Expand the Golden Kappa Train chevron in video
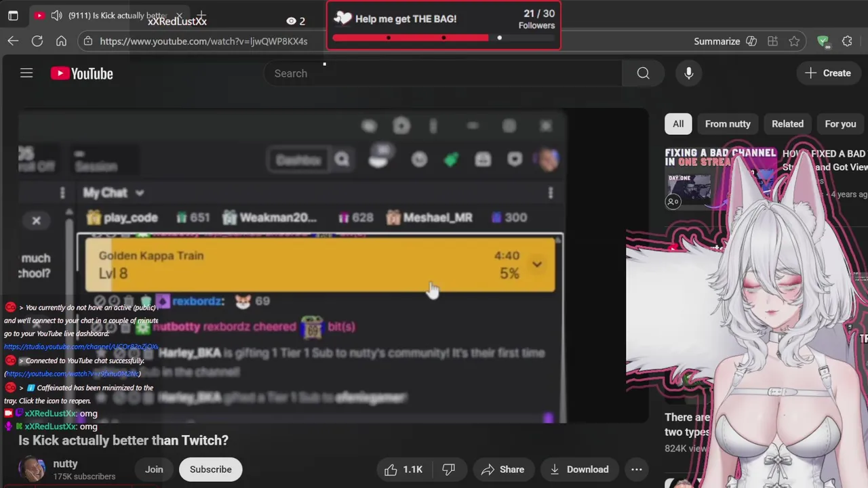This screenshot has width=868, height=488. click(537, 264)
